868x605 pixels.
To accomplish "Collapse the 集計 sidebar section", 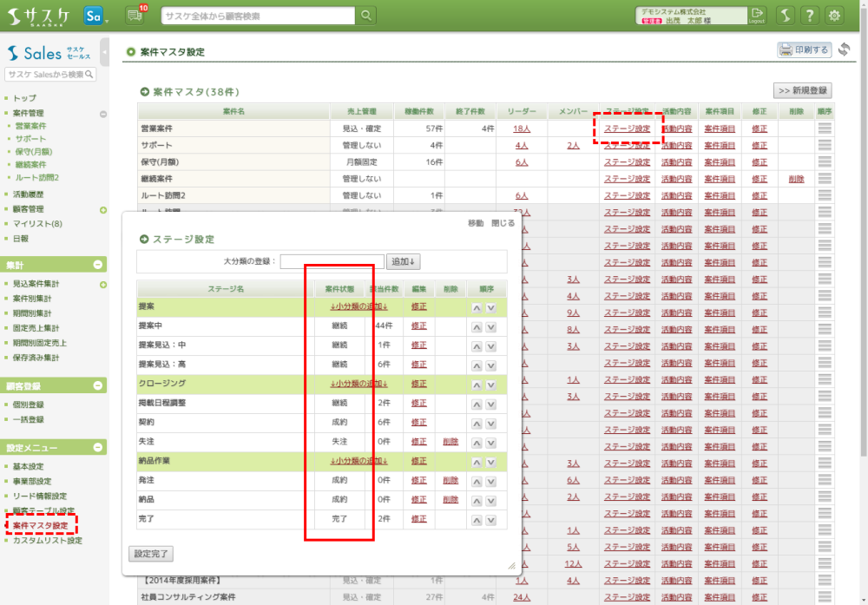I will (98, 265).
